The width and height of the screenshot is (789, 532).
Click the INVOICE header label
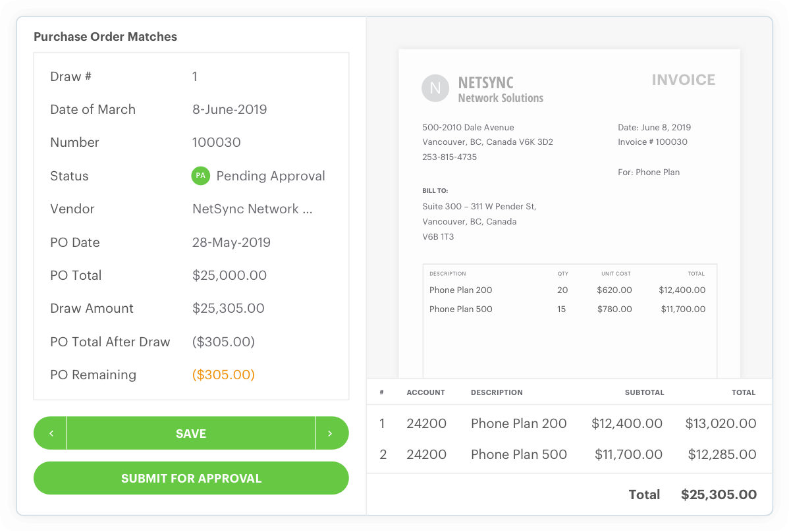coord(683,79)
